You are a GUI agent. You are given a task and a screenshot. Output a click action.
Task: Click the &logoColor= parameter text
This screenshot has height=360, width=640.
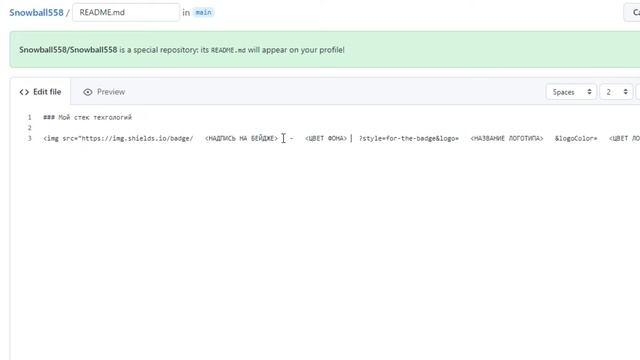[x=576, y=138]
